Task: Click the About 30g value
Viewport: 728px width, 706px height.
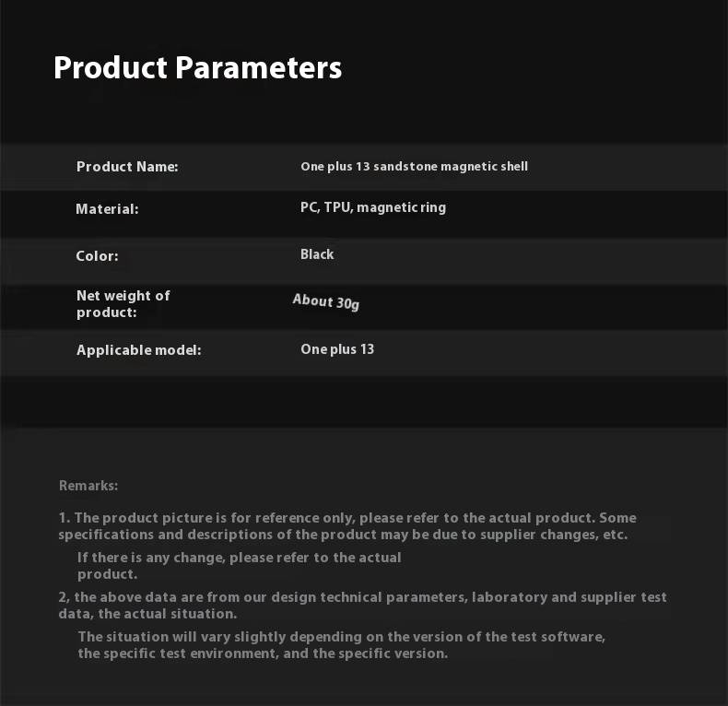Action: 326,302
